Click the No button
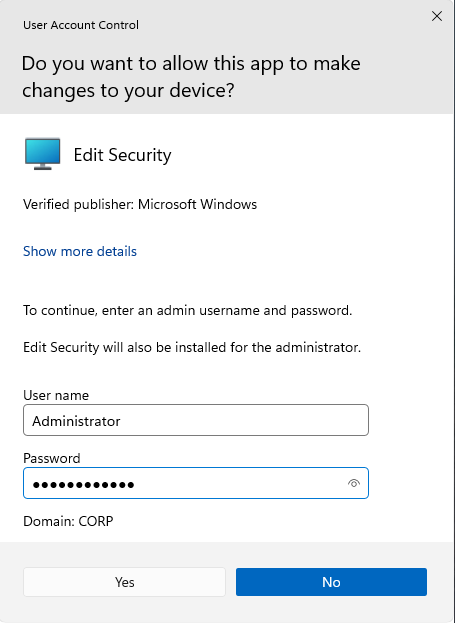 pyautogui.click(x=331, y=582)
